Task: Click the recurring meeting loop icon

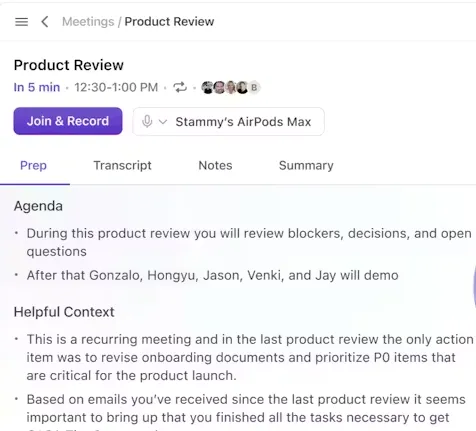Action: pos(180,87)
